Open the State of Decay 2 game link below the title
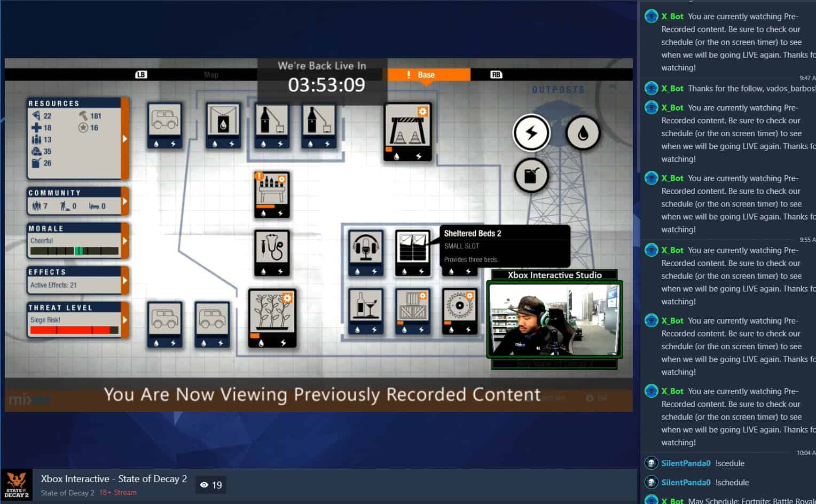 [67, 493]
